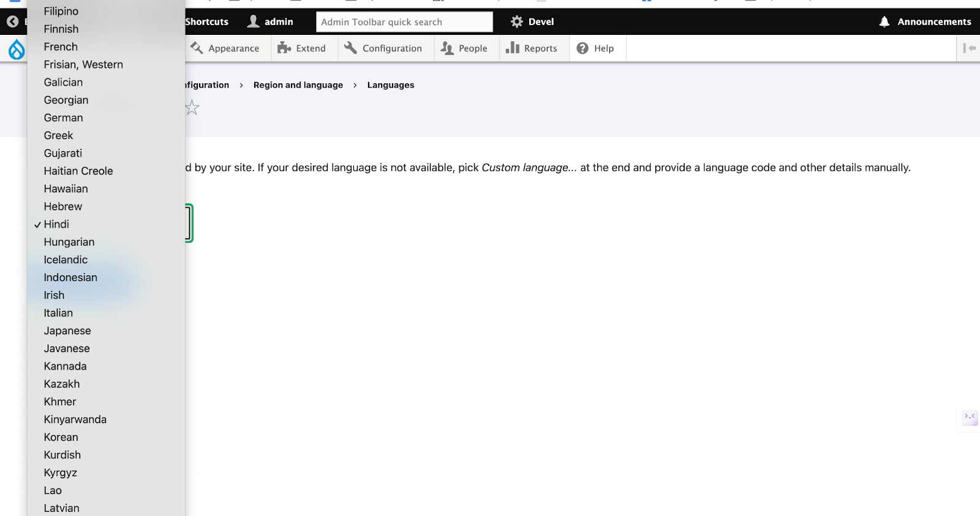The width and height of the screenshot is (980, 516).
Task: Click the back arrow circle icon
Action: point(12,22)
